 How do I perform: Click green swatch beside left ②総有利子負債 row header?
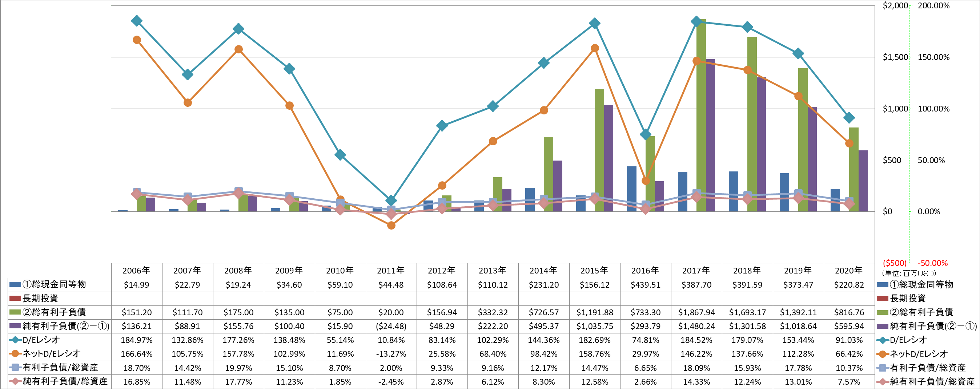(x=15, y=312)
